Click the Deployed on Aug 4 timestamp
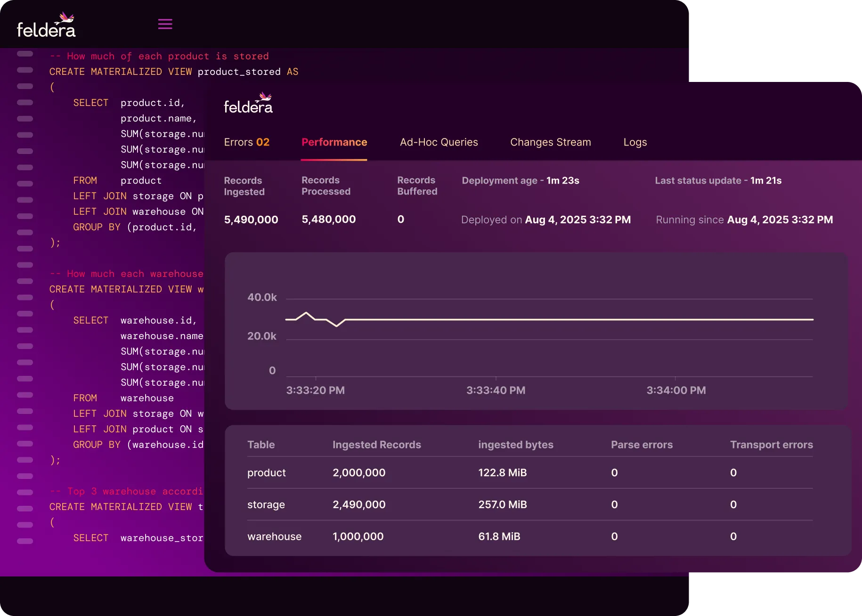862x616 pixels. [x=546, y=220]
